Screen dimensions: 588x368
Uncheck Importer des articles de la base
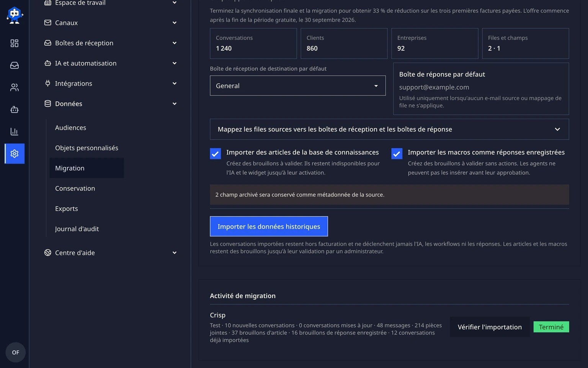point(216,154)
